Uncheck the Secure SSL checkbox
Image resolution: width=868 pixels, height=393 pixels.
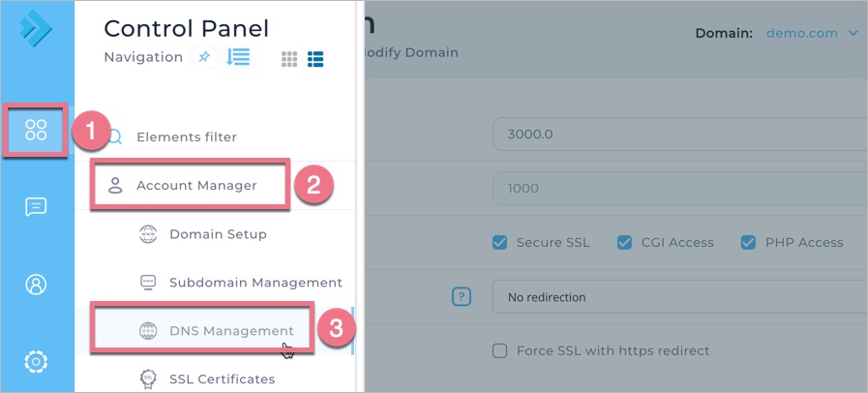[x=499, y=242]
